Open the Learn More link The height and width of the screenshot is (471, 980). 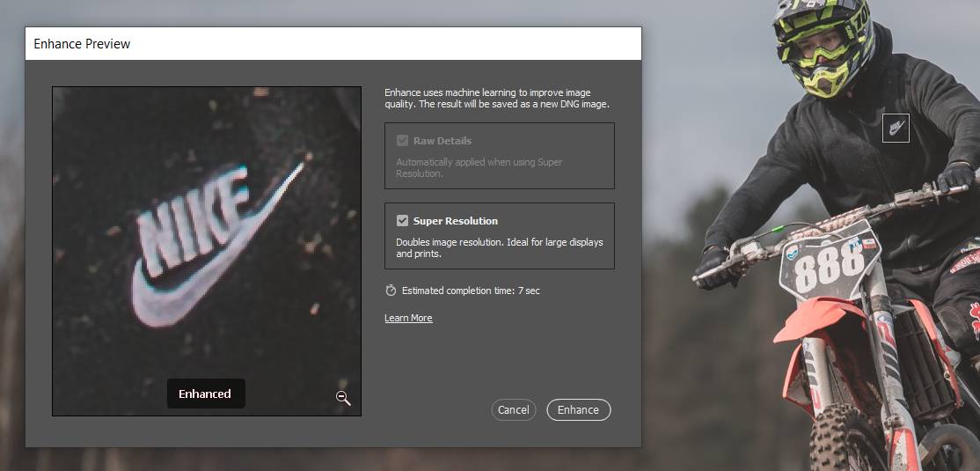point(408,318)
